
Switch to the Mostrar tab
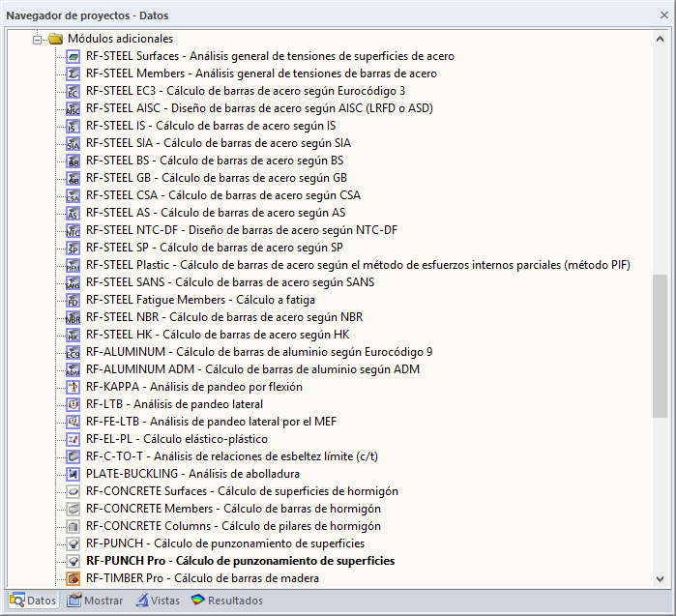click(95, 601)
